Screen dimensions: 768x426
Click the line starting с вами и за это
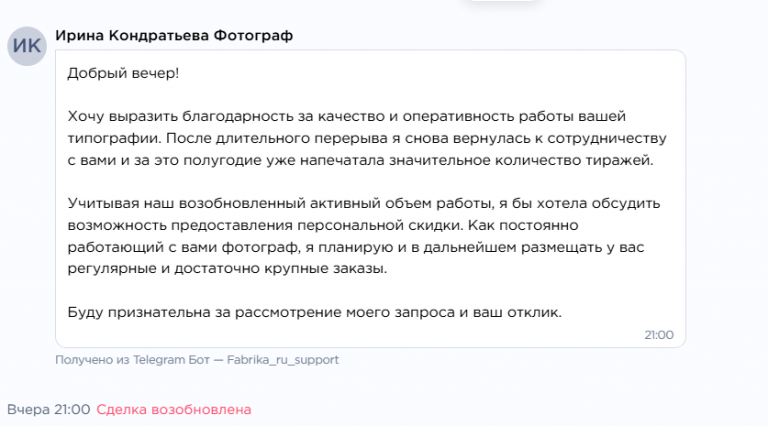[360, 160]
